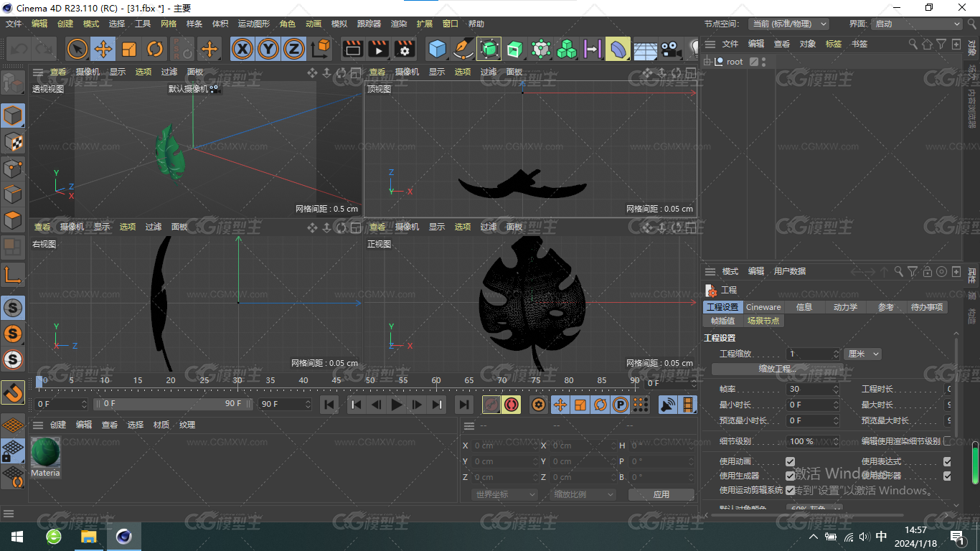Uncheck the 使用生成器 checkbox

[790, 476]
